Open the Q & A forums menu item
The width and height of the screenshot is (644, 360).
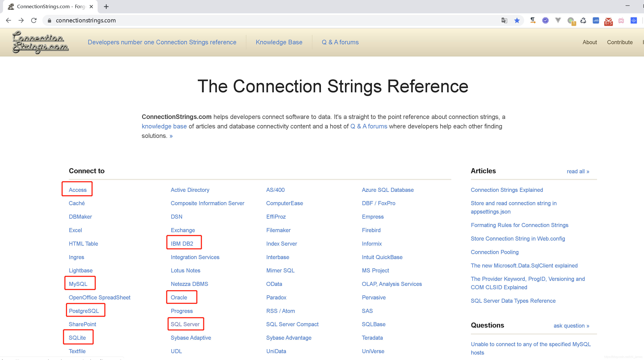pos(340,42)
